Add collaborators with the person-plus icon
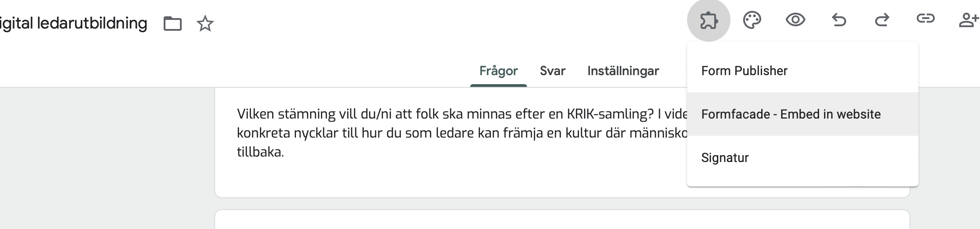980x229 pixels. tap(968, 20)
